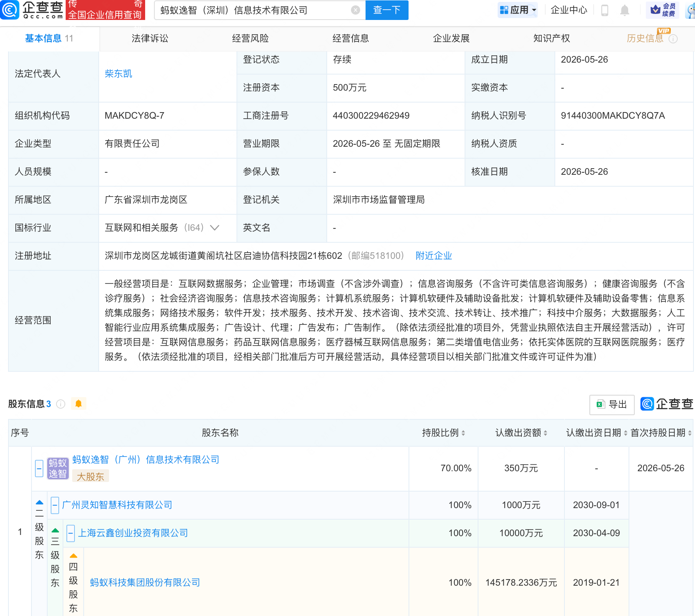This screenshot has height=616, width=695.
Task: Switch to the 基本信息 tab
Action: 49,38
